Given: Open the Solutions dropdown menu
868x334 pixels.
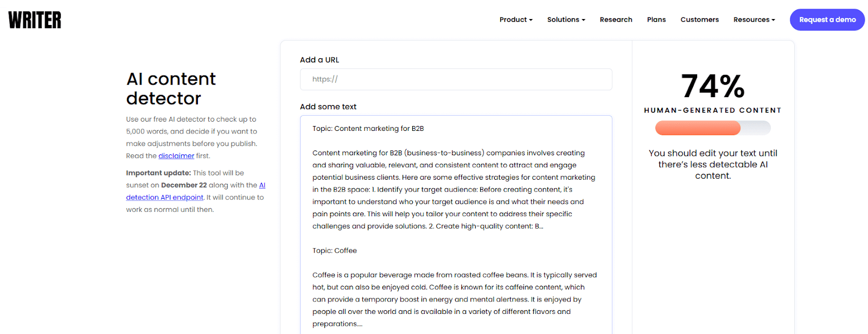Looking at the screenshot, I should coord(566,20).
